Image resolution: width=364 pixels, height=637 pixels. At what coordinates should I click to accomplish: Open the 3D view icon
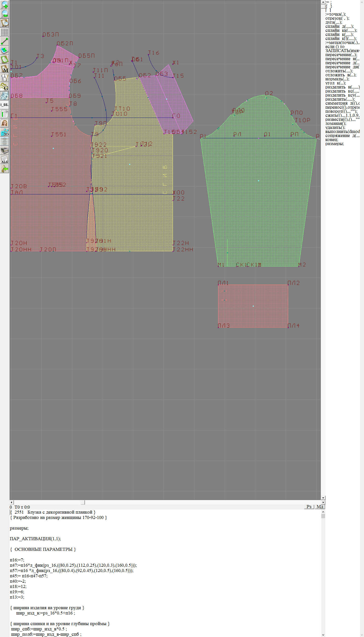5,132
